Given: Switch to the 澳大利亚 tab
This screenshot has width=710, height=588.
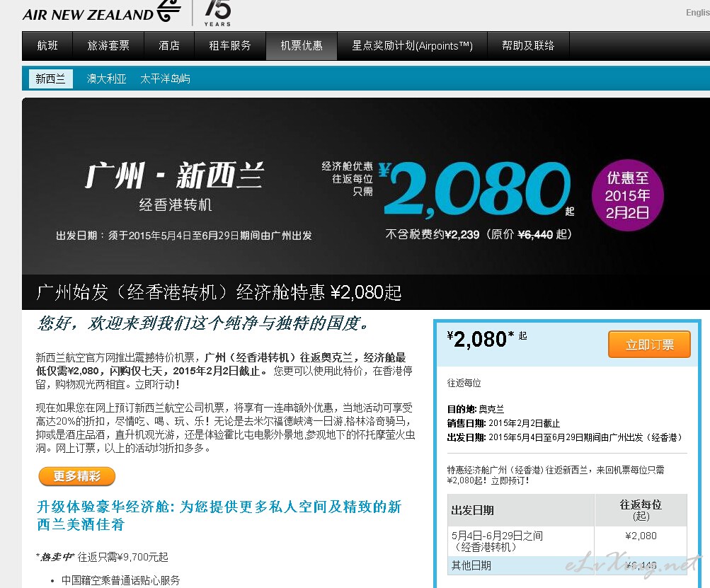Looking at the screenshot, I should [x=106, y=79].
